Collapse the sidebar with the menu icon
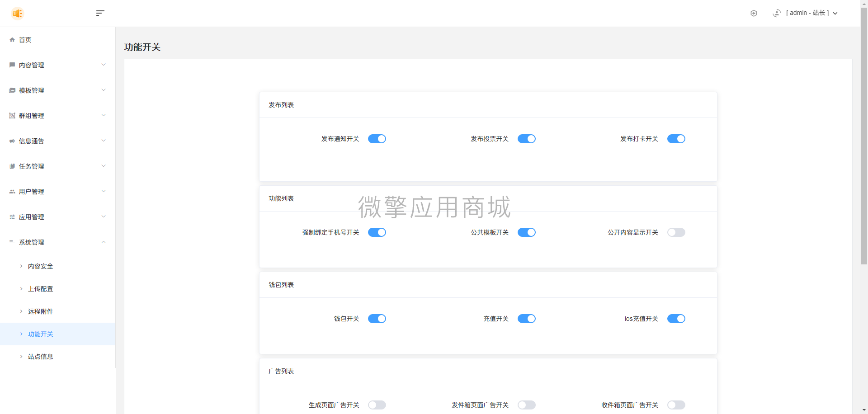Screen dimensions: 868x414 (100, 13)
